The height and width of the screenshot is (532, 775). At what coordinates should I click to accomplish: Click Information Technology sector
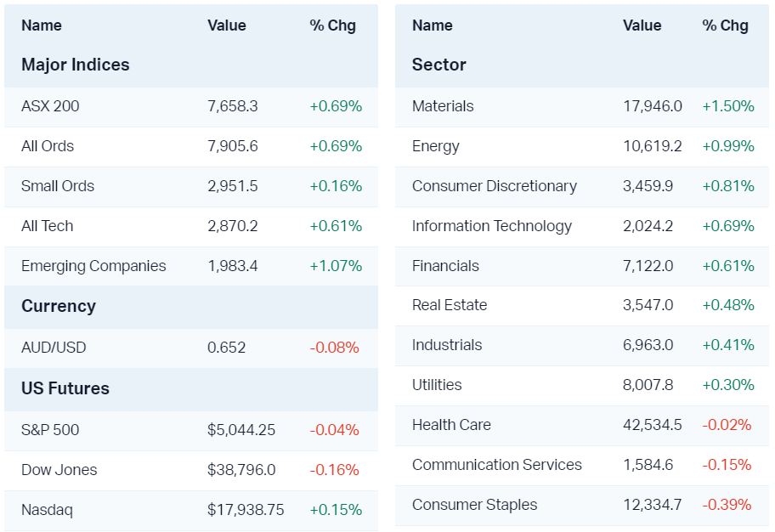tap(492, 226)
